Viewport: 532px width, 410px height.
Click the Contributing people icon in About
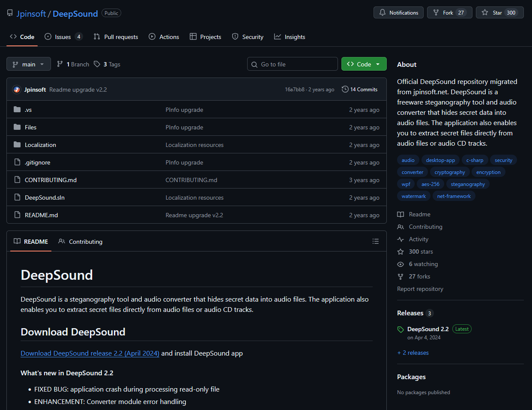coord(400,227)
